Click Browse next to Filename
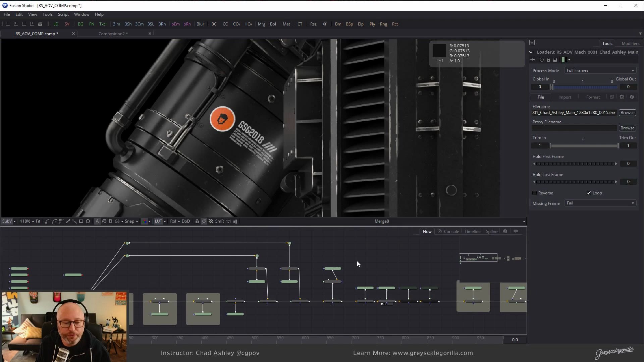Viewport: 644px width, 362px height. [627, 113]
